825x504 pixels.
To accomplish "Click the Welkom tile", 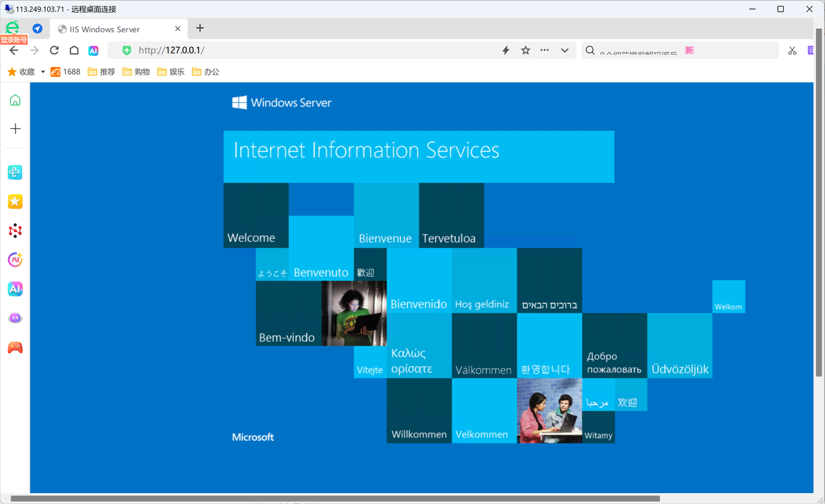I will pos(728,296).
